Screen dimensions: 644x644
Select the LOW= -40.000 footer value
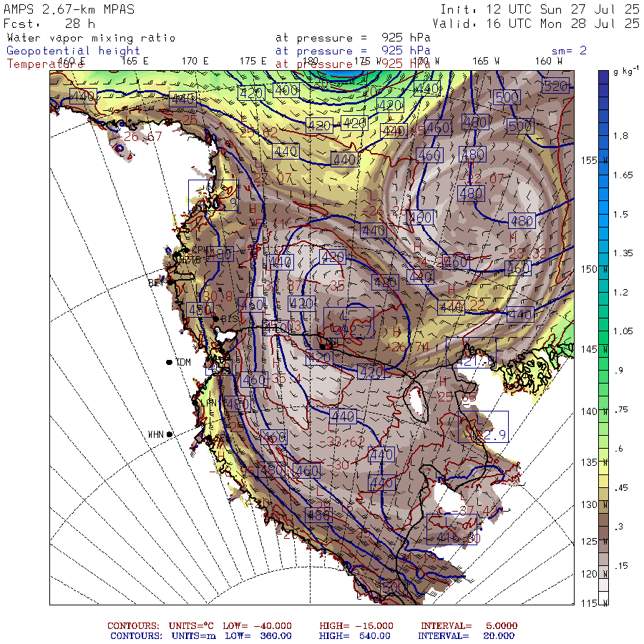point(257,626)
